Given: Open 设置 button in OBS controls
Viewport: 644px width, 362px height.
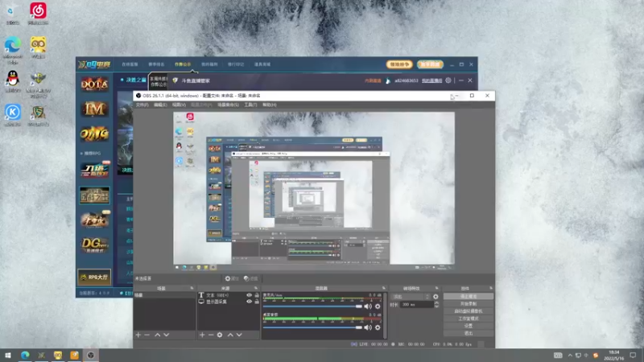Looking at the screenshot, I should (469, 326).
